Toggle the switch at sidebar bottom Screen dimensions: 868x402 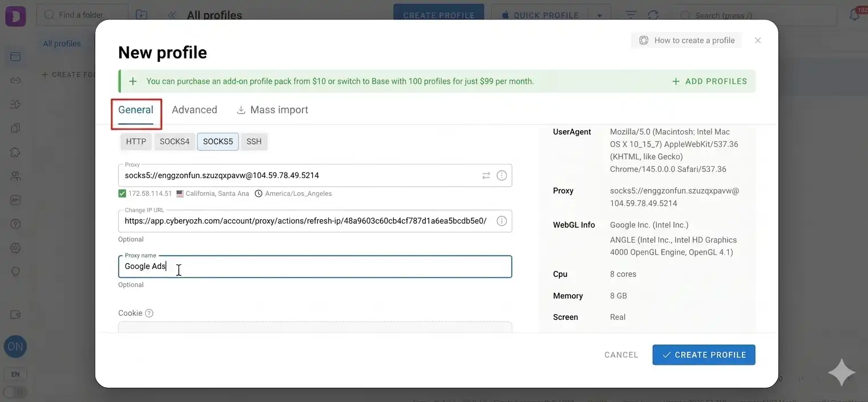(15, 392)
